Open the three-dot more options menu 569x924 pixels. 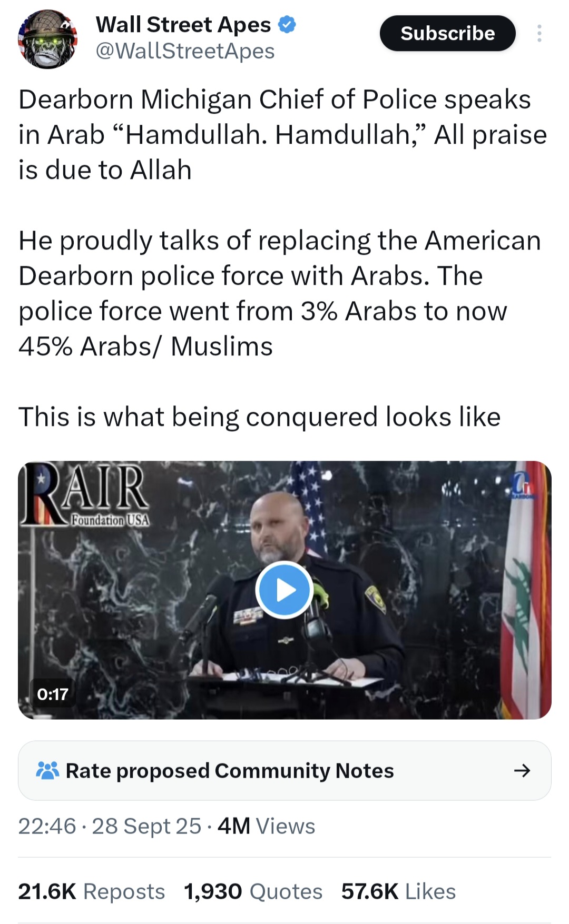(x=539, y=33)
